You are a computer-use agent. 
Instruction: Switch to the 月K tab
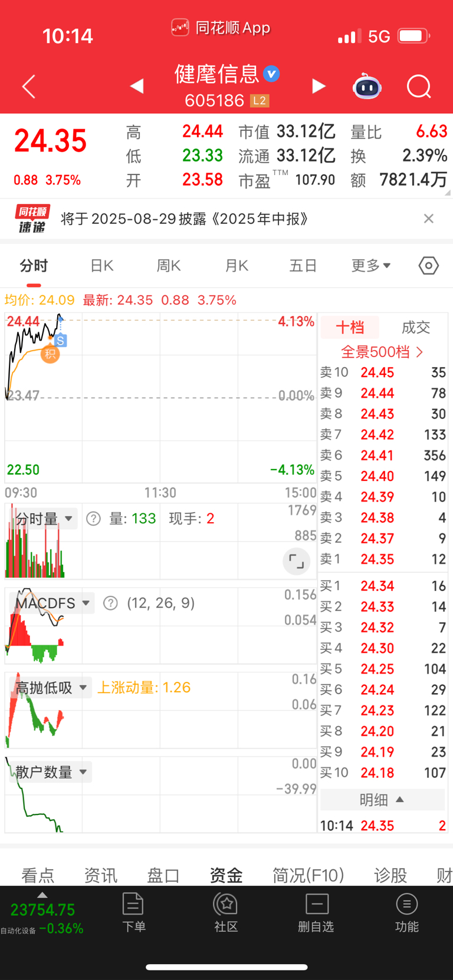[237, 266]
